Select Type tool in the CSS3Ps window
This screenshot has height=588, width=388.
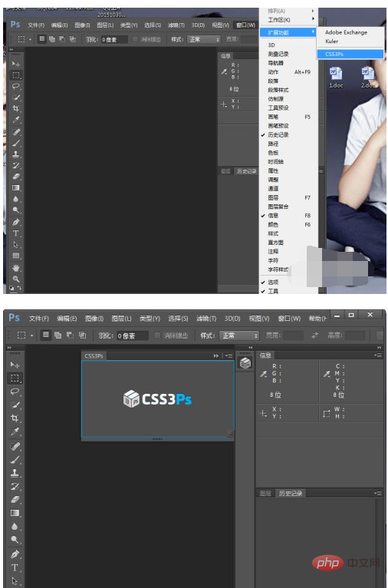(15, 567)
